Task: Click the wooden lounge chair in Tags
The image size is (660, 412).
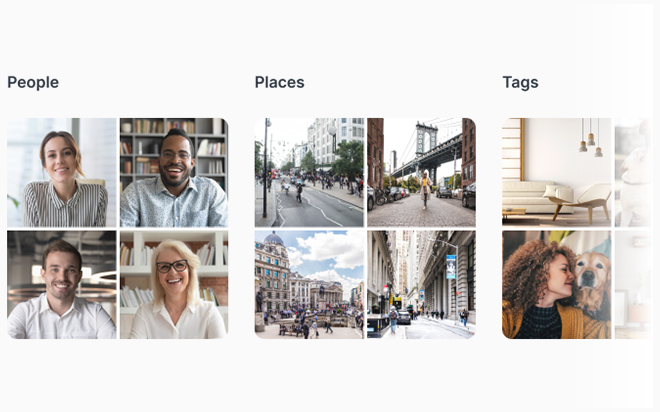Action: click(x=582, y=203)
